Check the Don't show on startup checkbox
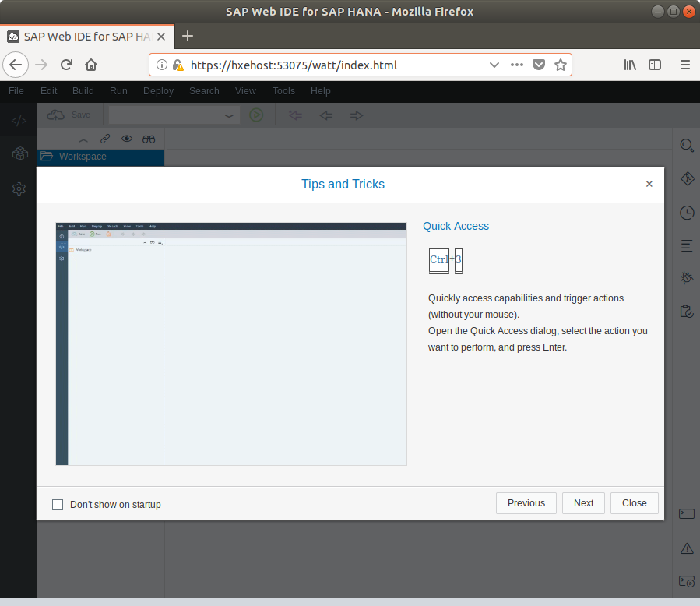Image resolution: width=700 pixels, height=606 pixels. (x=58, y=504)
